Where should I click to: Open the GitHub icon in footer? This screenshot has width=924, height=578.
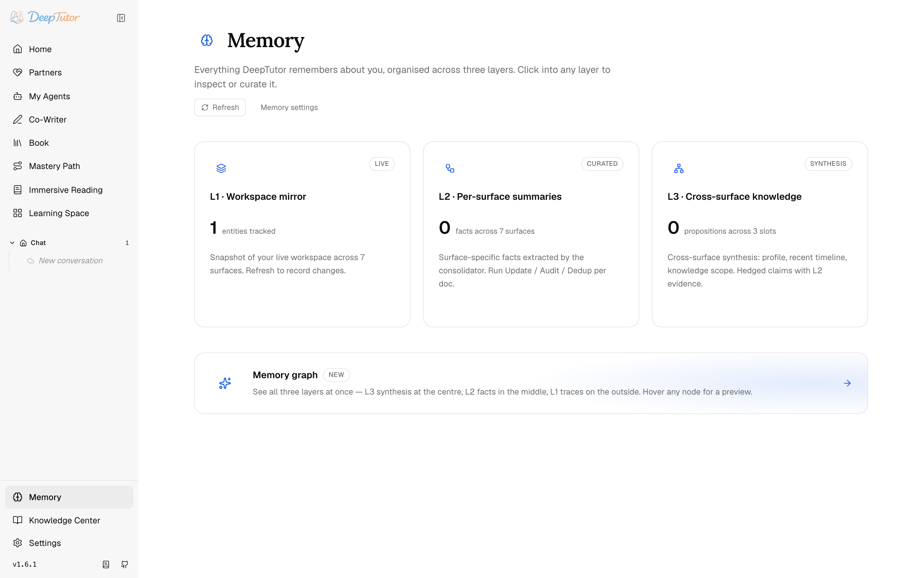coord(125,564)
